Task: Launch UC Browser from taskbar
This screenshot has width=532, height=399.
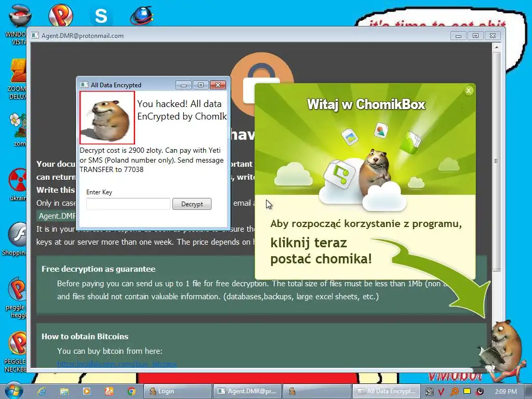Action: click(x=109, y=391)
